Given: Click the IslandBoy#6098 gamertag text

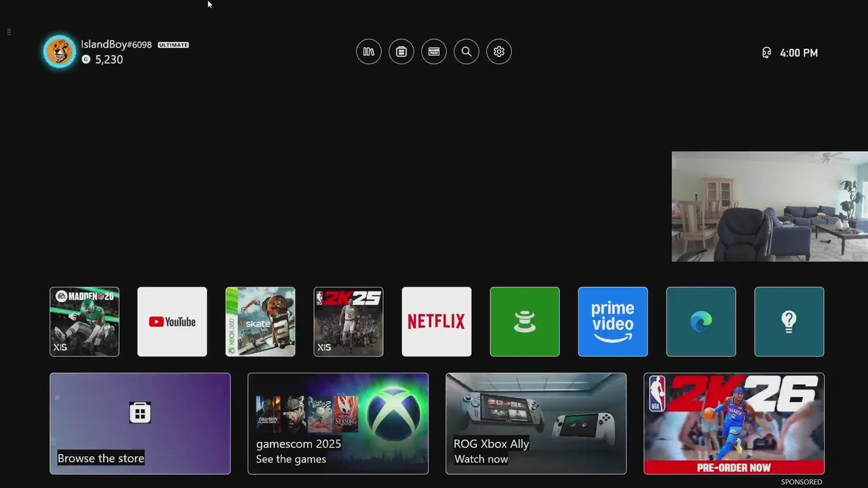Looking at the screenshot, I should pyautogui.click(x=116, y=45).
